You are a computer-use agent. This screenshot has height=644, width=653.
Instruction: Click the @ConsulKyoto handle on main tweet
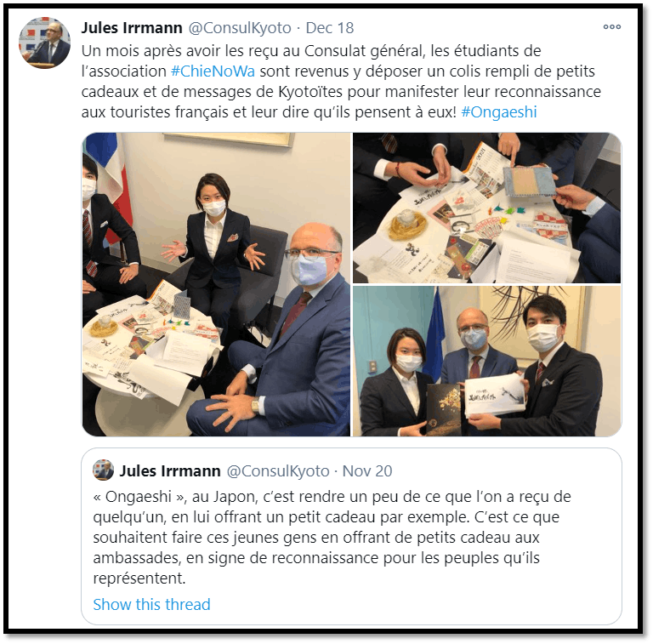pyautogui.click(x=240, y=28)
